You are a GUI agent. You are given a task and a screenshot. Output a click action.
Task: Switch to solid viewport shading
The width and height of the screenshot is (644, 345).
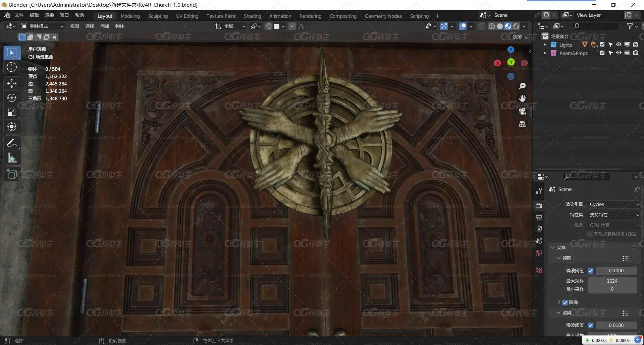point(500,26)
